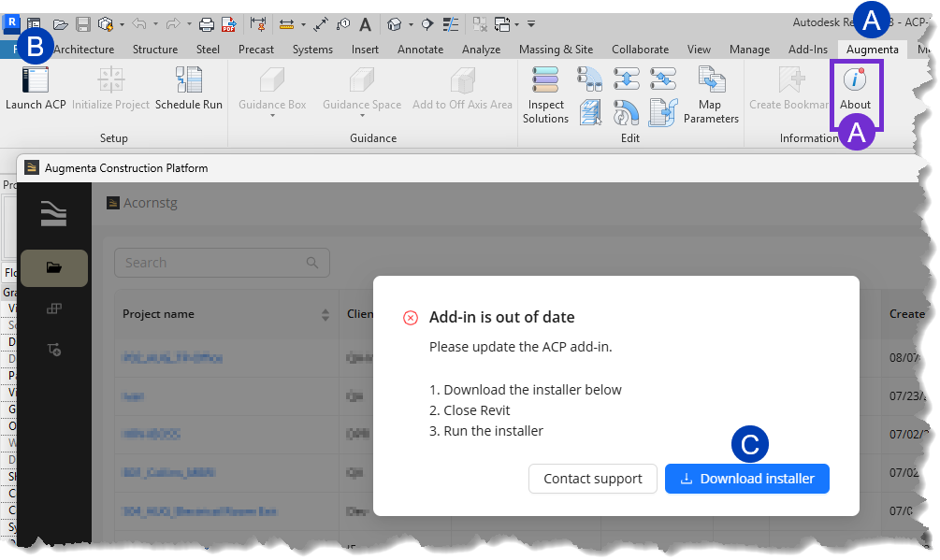Open the Measure tool dropdown arrow
Viewport: 940px width, 560px height.
point(303,24)
